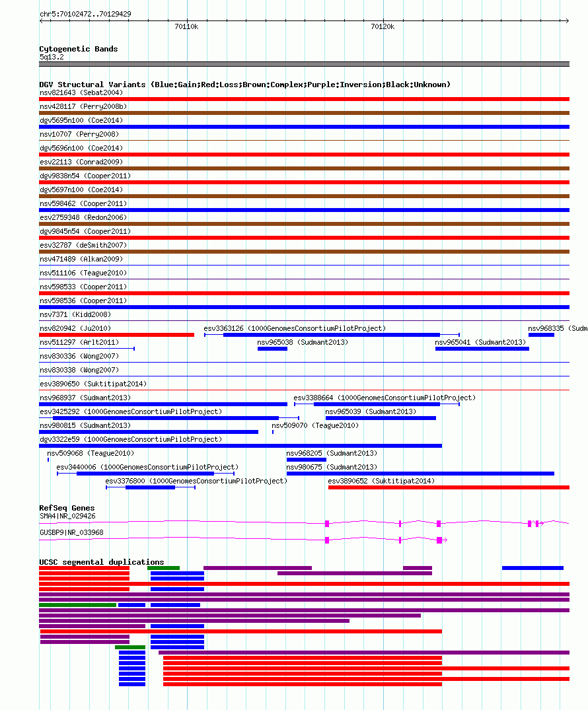Select the nsv511106 (Teague2010) label
588x710 pixels.
click(83, 273)
